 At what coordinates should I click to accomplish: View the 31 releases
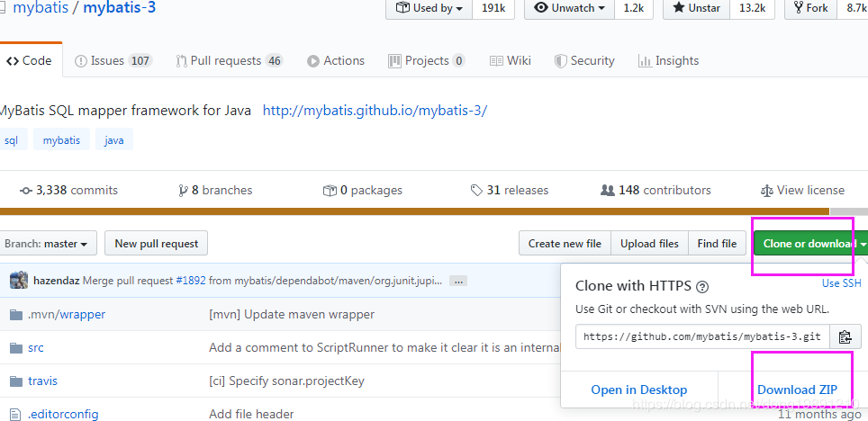tap(510, 191)
